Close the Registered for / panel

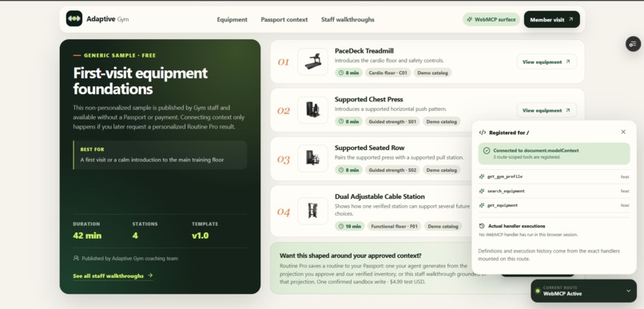tap(623, 132)
